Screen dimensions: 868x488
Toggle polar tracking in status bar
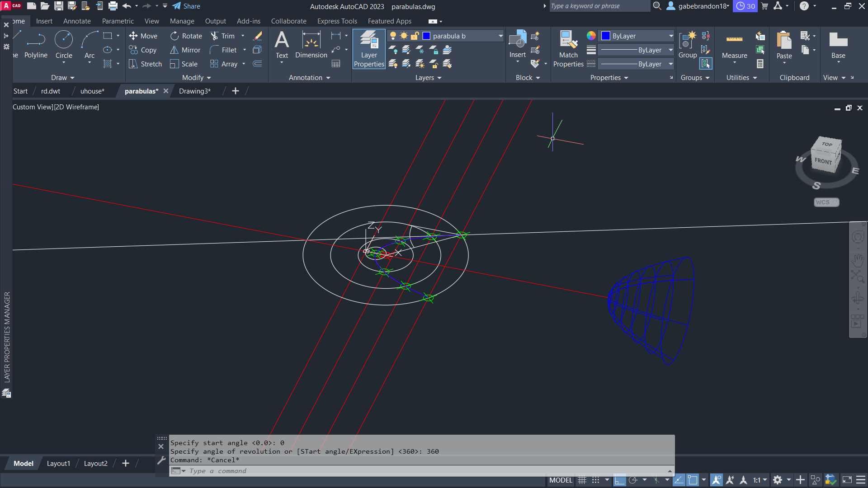[x=633, y=480]
